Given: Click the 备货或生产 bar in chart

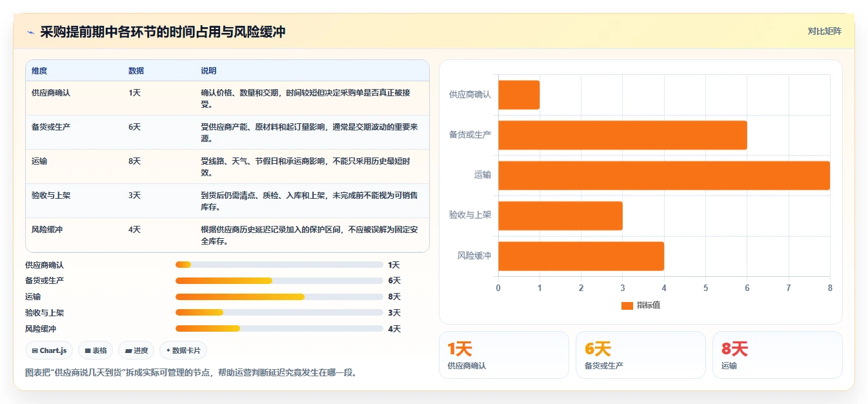Looking at the screenshot, I should 623,135.
